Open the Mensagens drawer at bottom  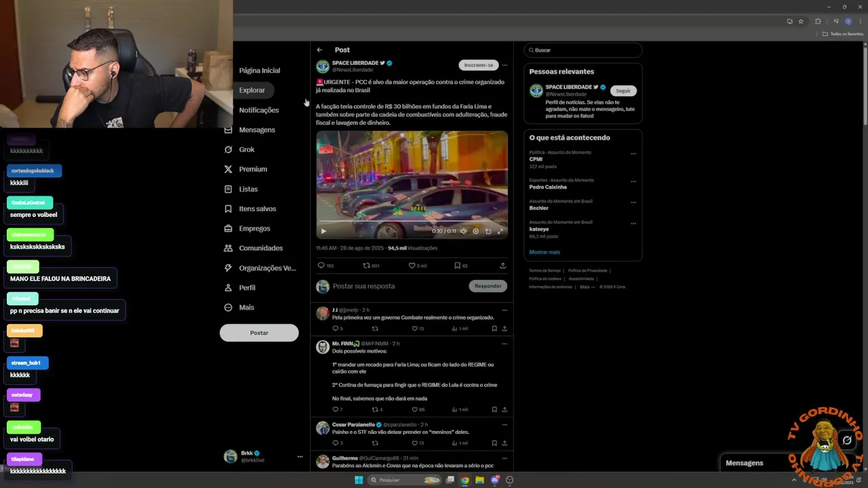coord(745,463)
